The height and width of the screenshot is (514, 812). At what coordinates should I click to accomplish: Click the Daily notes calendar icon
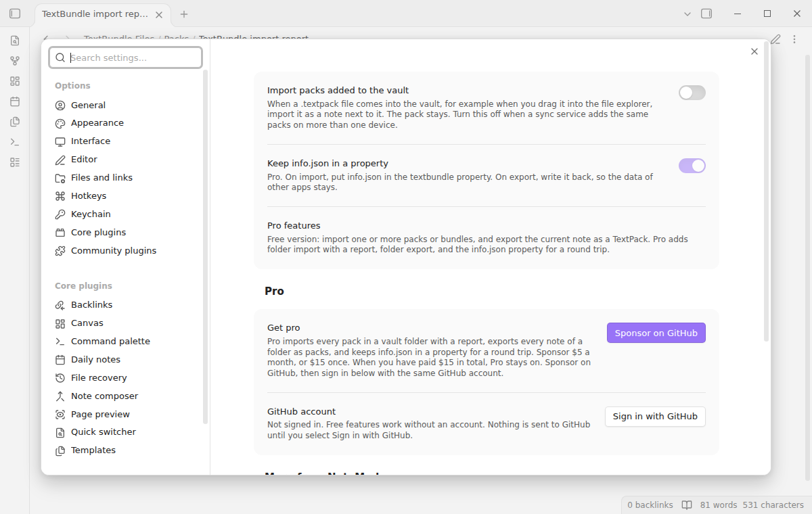pos(60,360)
